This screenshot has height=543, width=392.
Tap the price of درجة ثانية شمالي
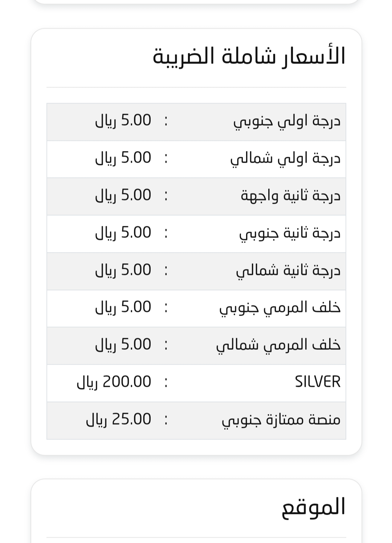point(123,270)
